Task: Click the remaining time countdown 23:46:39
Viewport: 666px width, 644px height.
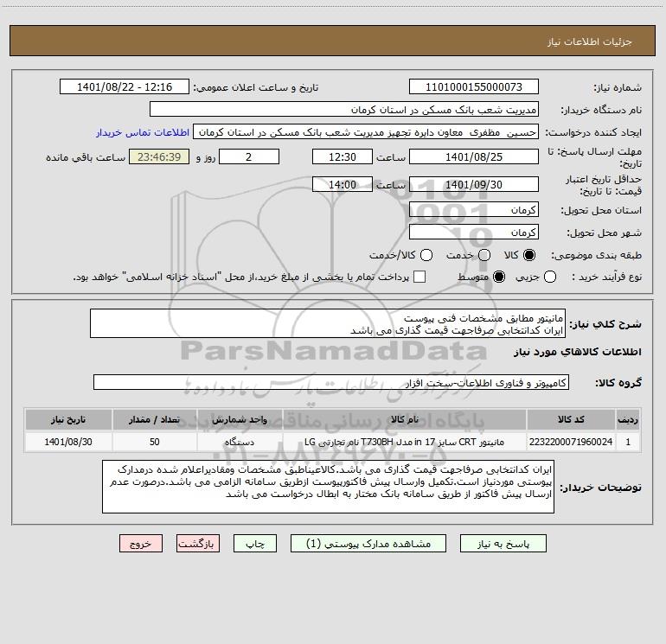Action: tap(159, 156)
